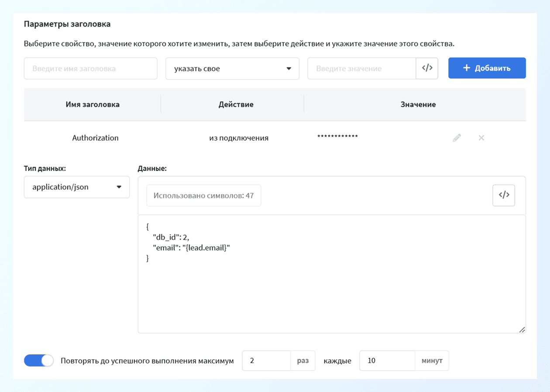Click the repeat count field showing 2
This screenshot has width=550, height=392.
point(266,361)
